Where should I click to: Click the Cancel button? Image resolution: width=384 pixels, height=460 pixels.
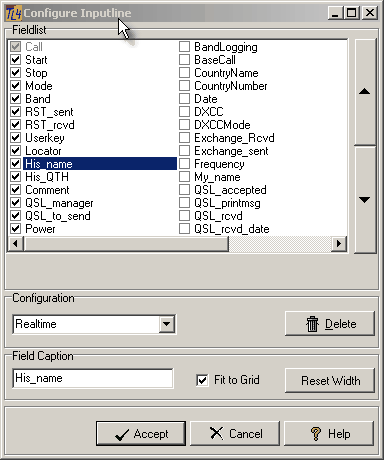[x=235, y=434]
